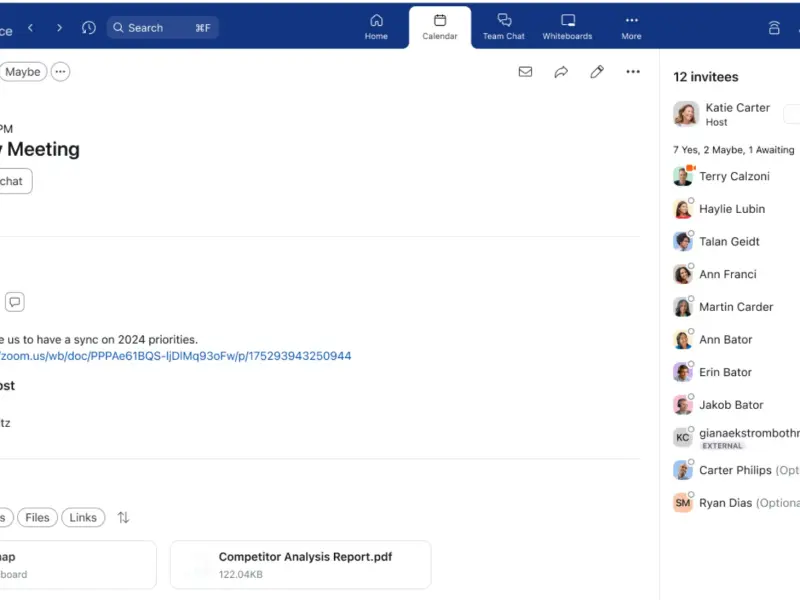Expand the More menu in top bar

(x=631, y=27)
